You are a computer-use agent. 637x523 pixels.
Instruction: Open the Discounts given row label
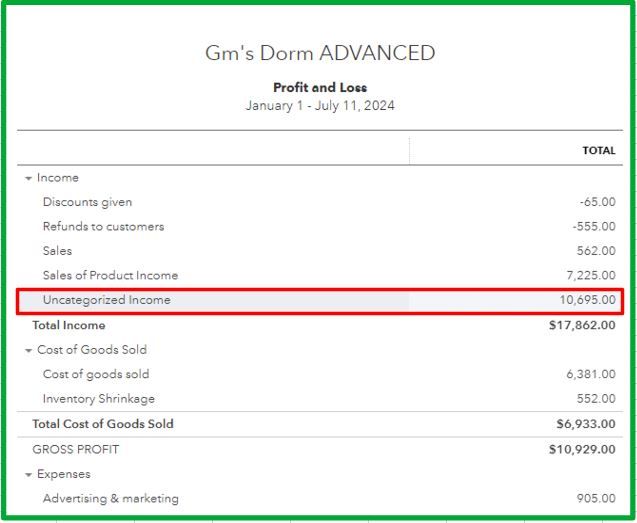pos(87,202)
